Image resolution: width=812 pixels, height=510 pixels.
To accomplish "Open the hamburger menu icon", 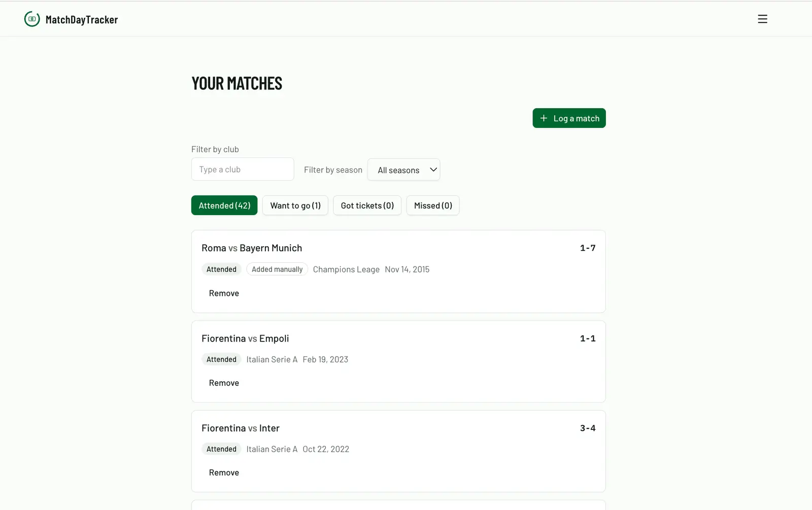I will point(762,19).
